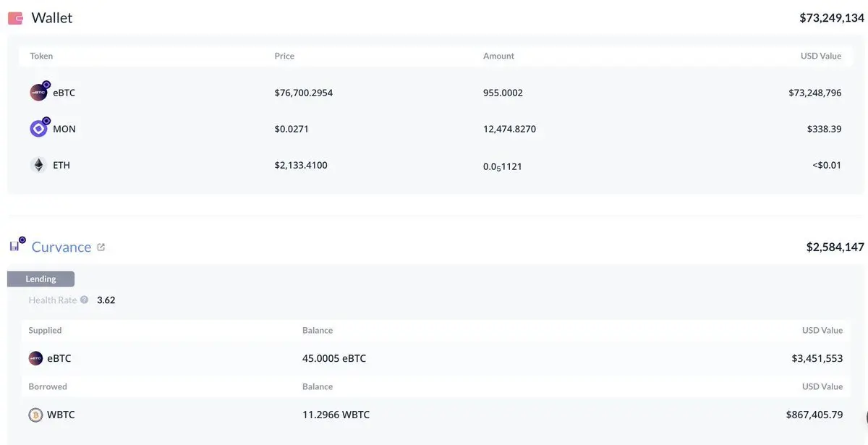Click the Price column header
The width and height of the screenshot is (868, 445).
(284, 56)
